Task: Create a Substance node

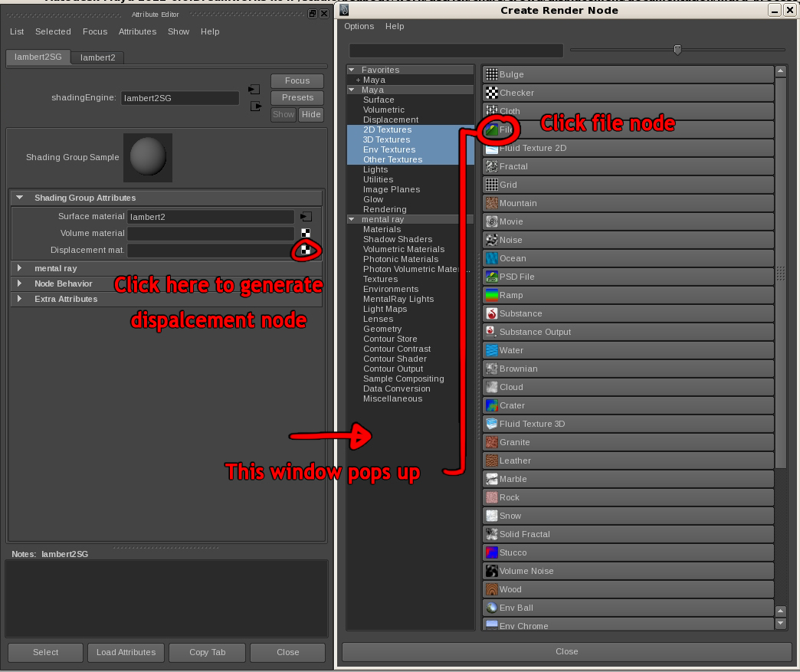Action: [x=628, y=313]
